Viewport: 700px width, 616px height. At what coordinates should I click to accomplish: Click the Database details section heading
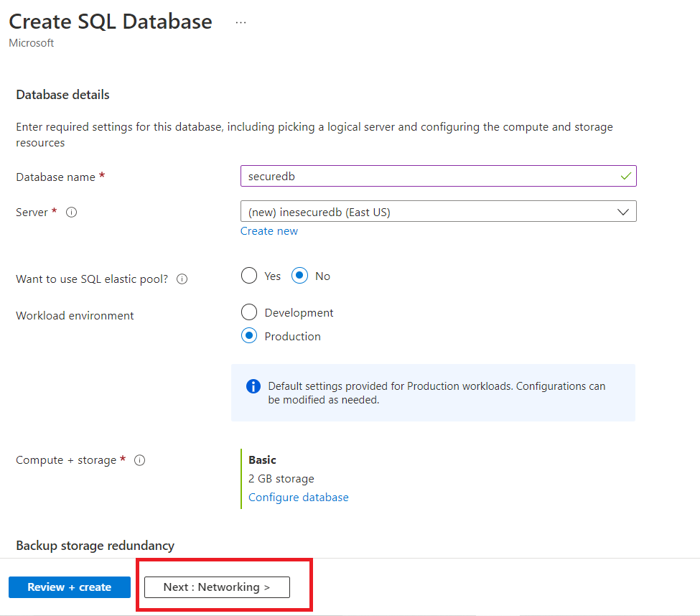pyautogui.click(x=62, y=95)
